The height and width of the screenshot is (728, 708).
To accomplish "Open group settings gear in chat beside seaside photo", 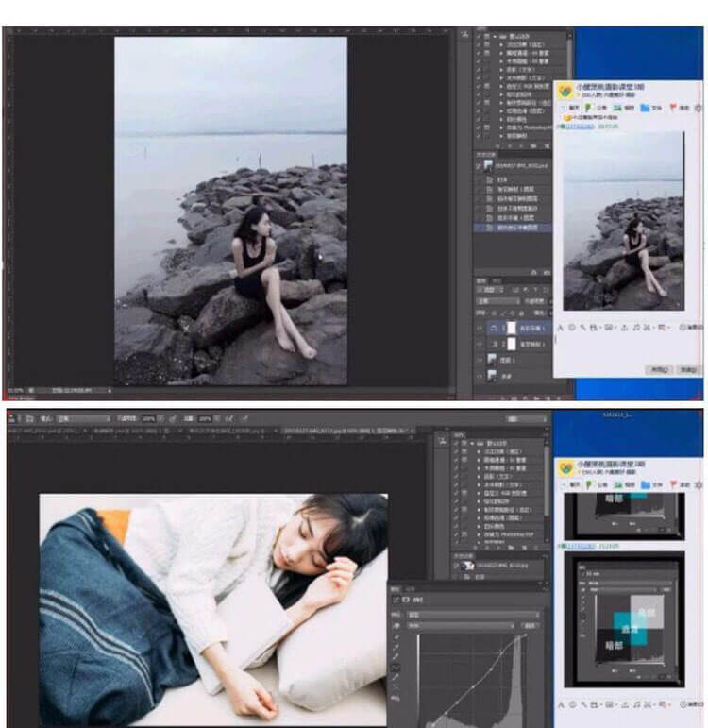I will pos(698,108).
